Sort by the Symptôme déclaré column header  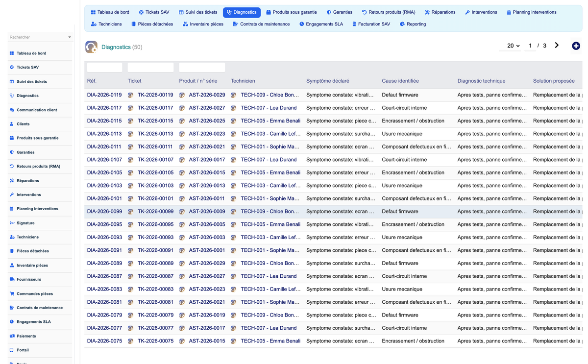tap(327, 81)
